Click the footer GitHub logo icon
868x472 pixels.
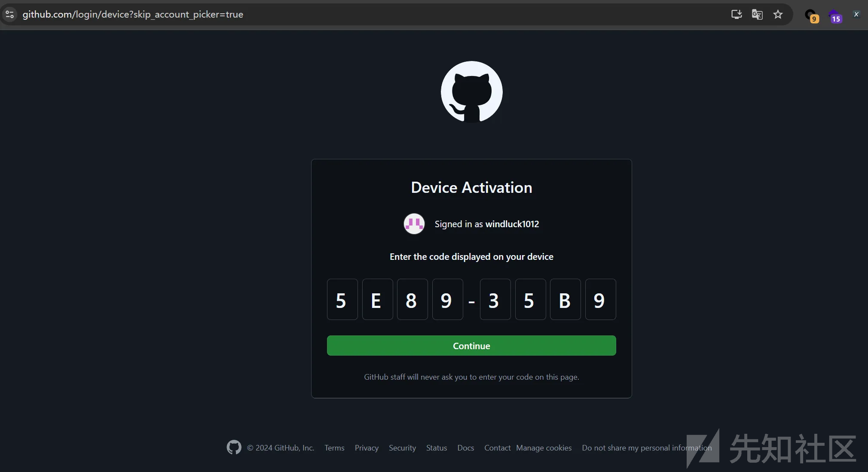pyautogui.click(x=234, y=448)
